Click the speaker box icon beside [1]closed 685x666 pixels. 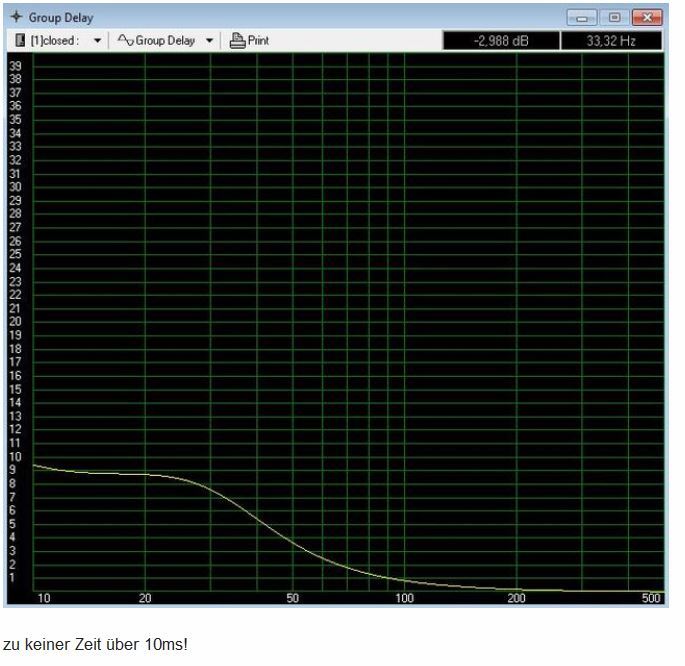click(20, 41)
